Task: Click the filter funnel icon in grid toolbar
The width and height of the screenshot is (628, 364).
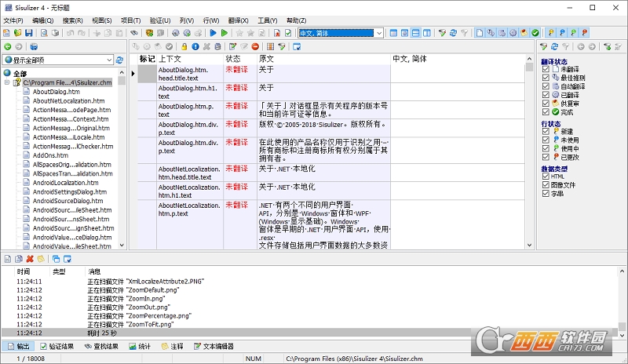Action: (282, 47)
